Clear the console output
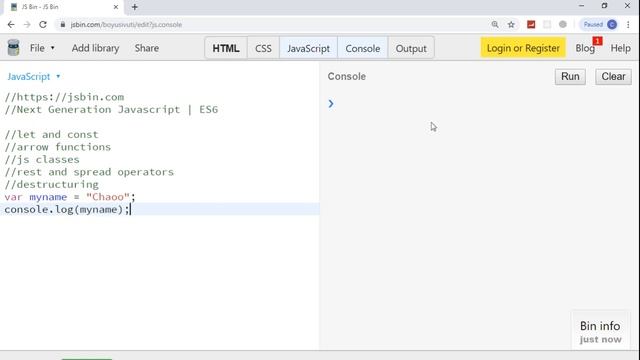This screenshot has width=640, height=360. [613, 77]
